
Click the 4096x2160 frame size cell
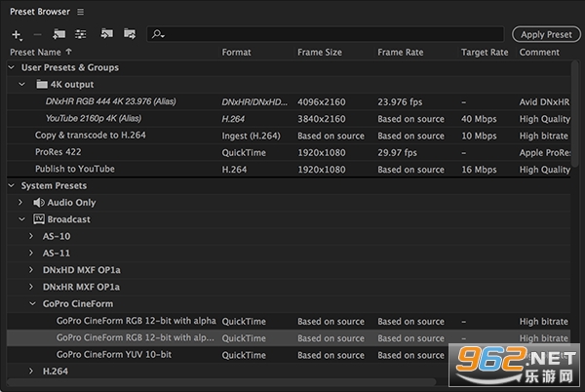(x=321, y=101)
